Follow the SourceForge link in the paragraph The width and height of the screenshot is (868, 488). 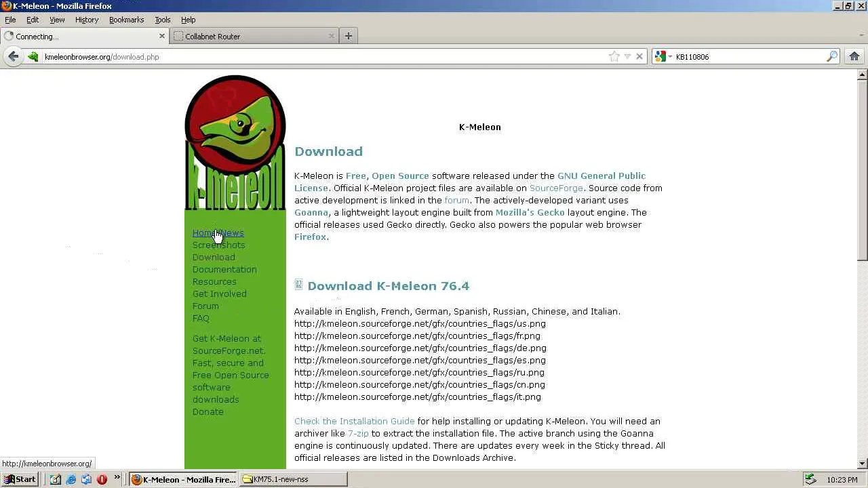coord(556,188)
